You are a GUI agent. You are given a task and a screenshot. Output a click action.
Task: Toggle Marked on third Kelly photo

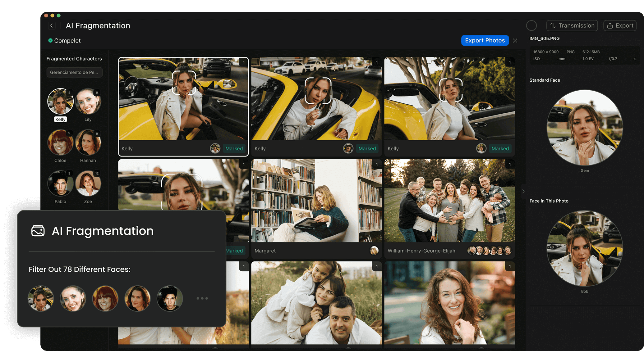(500, 148)
